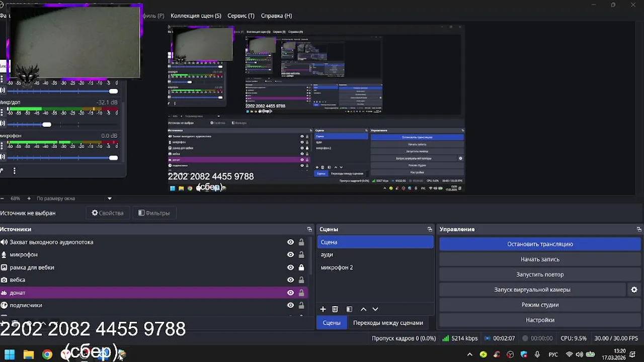Zoom in the preview with the plus icon
This screenshot has width=644, height=362.
click(29, 199)
